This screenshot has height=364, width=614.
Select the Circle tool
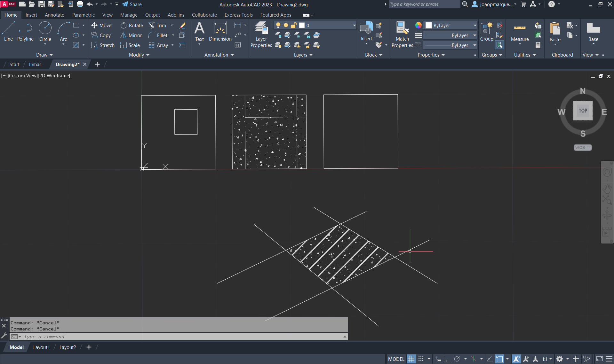[x=45, y=32]
